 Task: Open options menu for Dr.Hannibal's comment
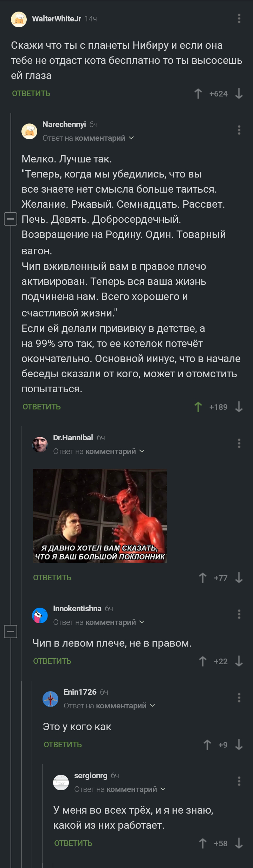pyautogui.click(x=239, y=443)
